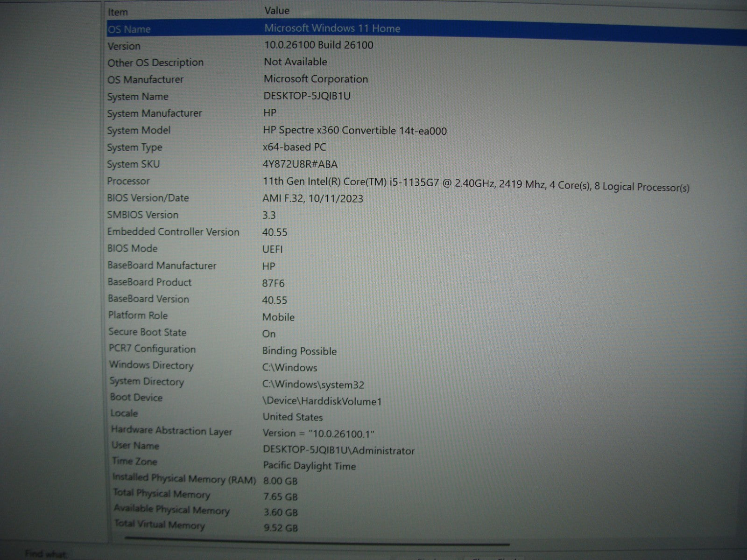Select the BIOS Version/Date row
Viewport: 747px width, 560px height.
tap(148, 198)
